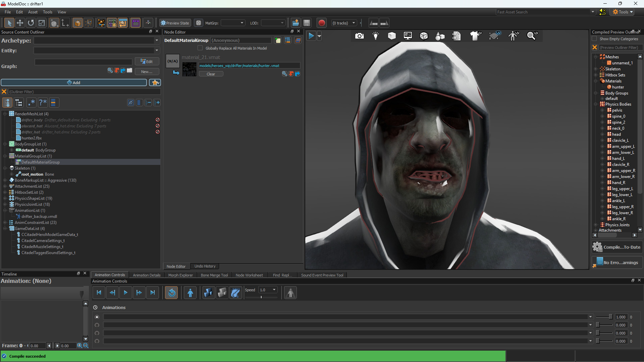Click the magnifier icon in the preview toolbar
This screenshot has height=362, width=644.
point(532,36)
